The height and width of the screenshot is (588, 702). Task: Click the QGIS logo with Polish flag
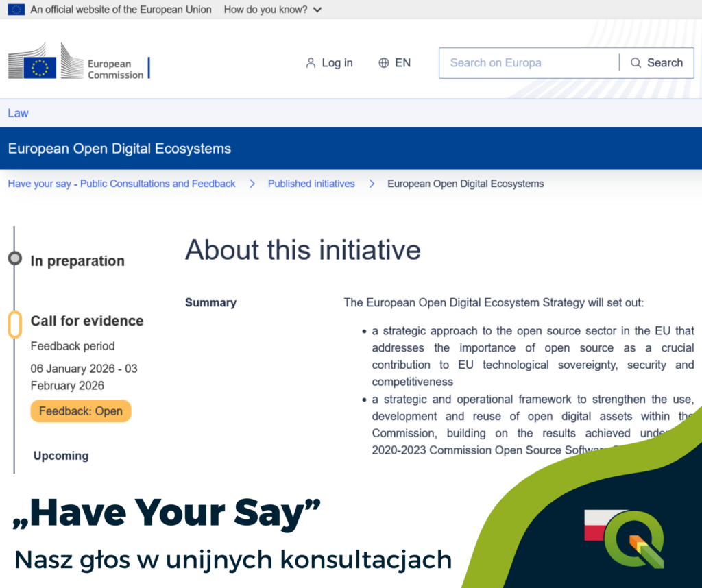pos(625,539)
